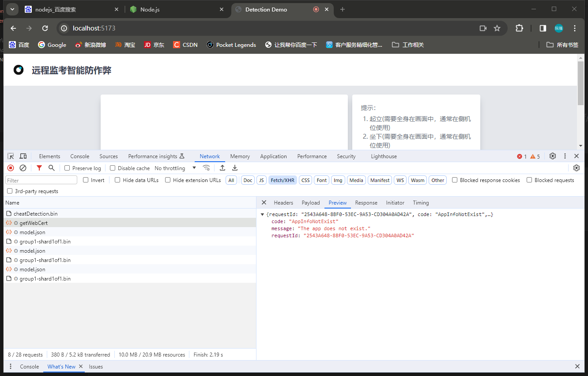Open 所有书签 all bookmarks folder
The image size is (588, 376).
point(562,45)
